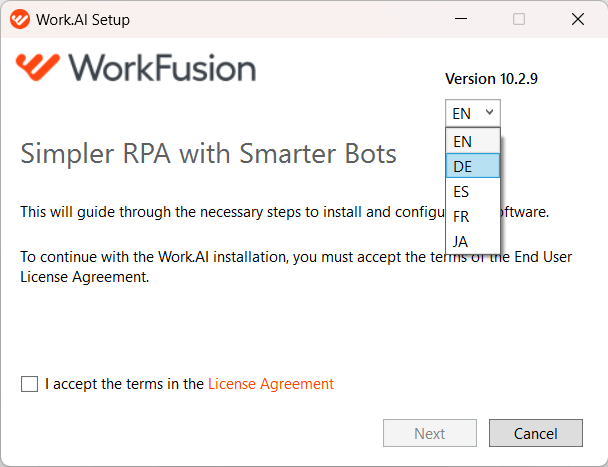608x467 pixels.
Task: Close the Work.AI Setup window
Action: [578, 19]
